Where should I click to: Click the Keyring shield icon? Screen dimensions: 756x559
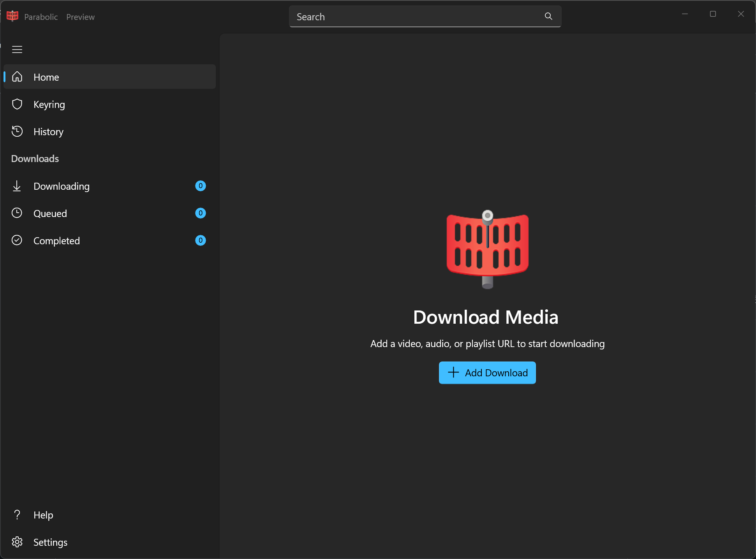pos(17,104)
